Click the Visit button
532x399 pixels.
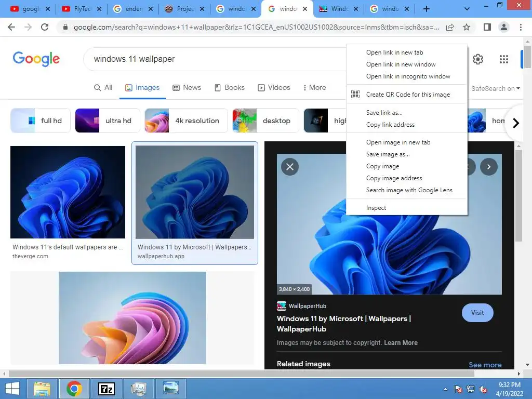pyautogui.click(x=477, y=313)
